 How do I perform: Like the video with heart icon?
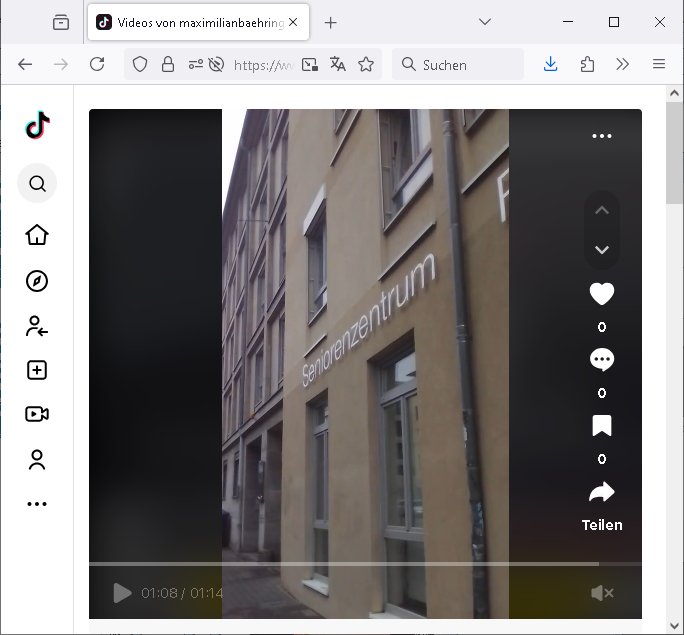pyautogui.click(x=602, y=294)
